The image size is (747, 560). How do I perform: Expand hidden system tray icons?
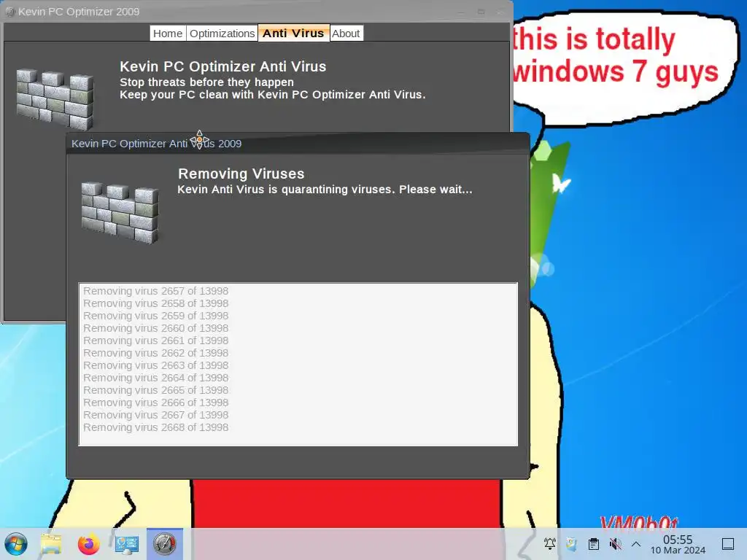coord(636,544)
